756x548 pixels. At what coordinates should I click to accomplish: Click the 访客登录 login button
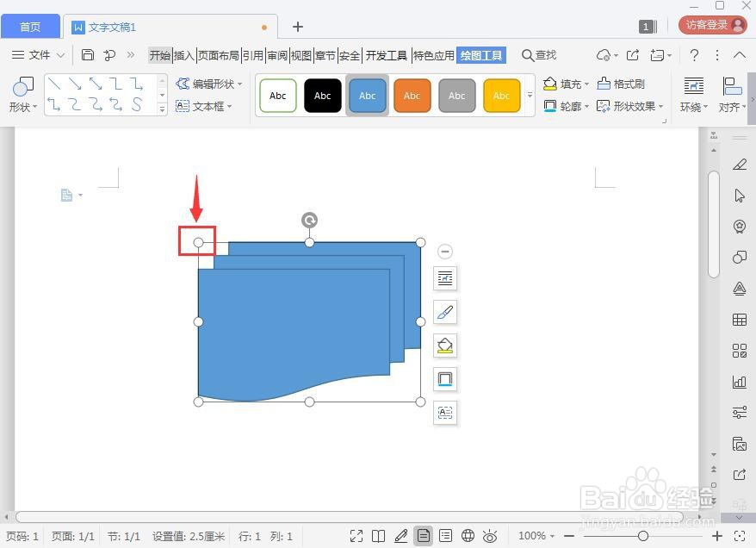(x=709, y=24)
